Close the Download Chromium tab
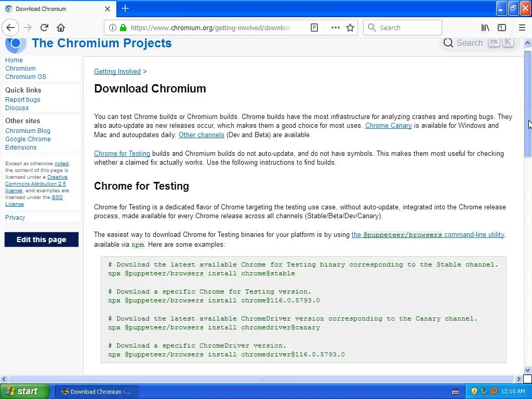This screenshot has height=399, width=532. point(108,9)
